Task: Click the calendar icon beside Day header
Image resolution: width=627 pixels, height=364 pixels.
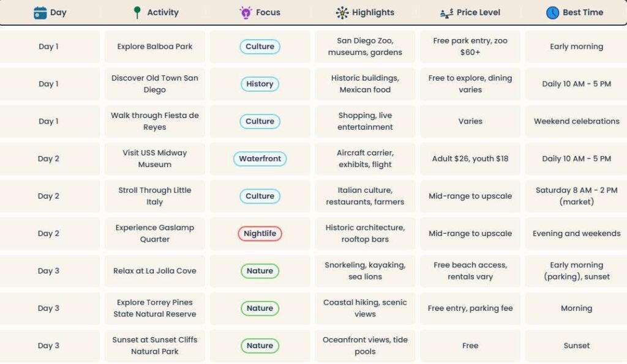Action: 40,13
